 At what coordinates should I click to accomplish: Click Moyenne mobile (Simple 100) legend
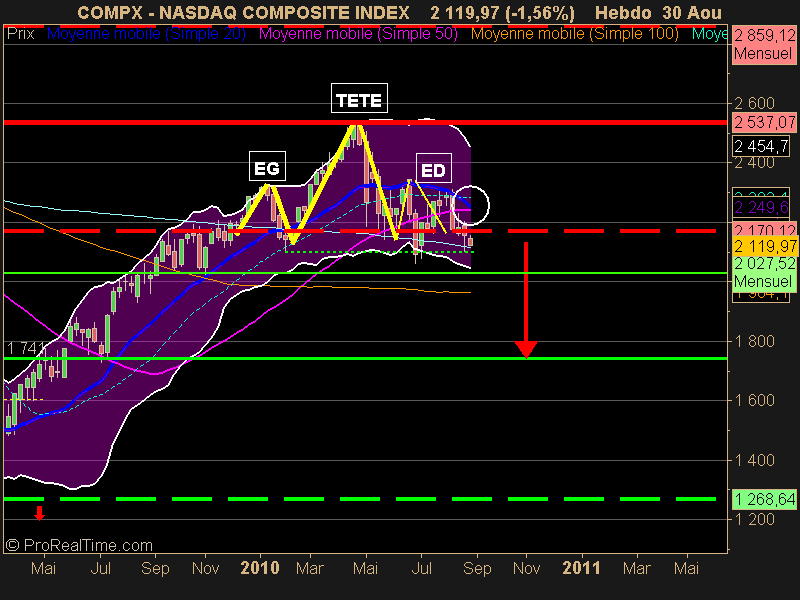pos(574,34)
